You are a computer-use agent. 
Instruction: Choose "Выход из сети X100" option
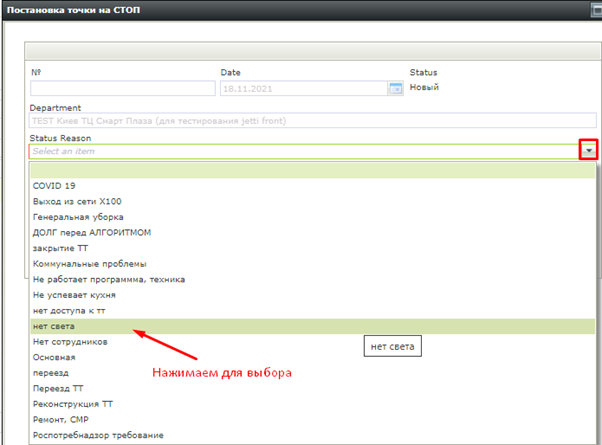pos(313,202)
